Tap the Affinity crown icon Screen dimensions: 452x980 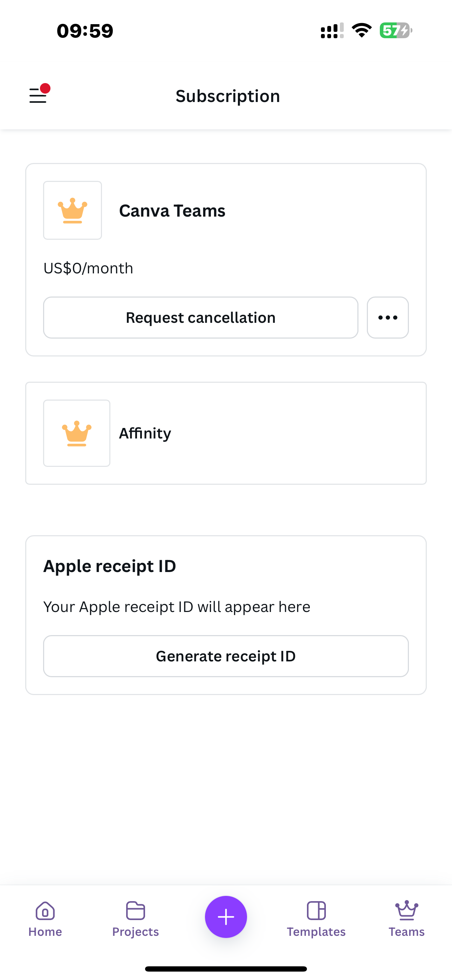76,433
